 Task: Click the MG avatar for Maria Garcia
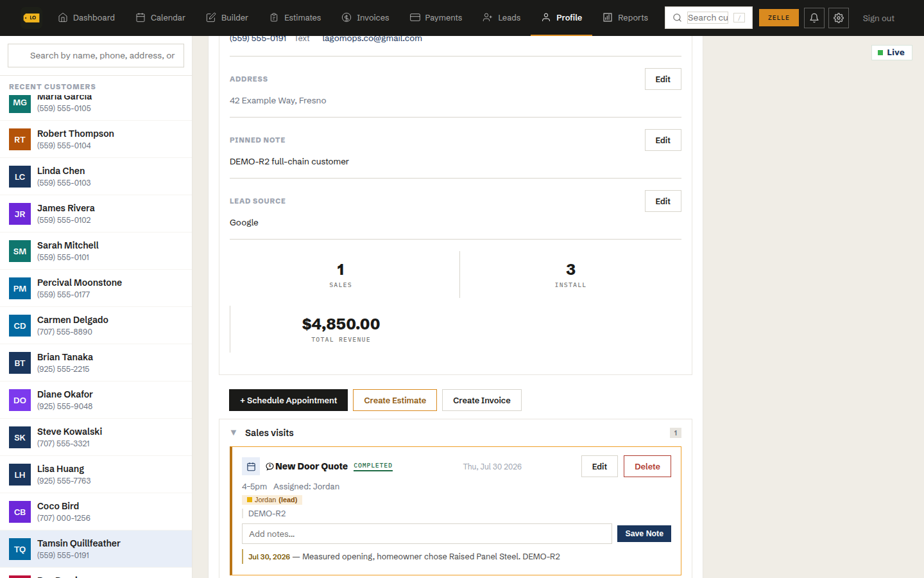pyautogui.click(x=20, y=103)
